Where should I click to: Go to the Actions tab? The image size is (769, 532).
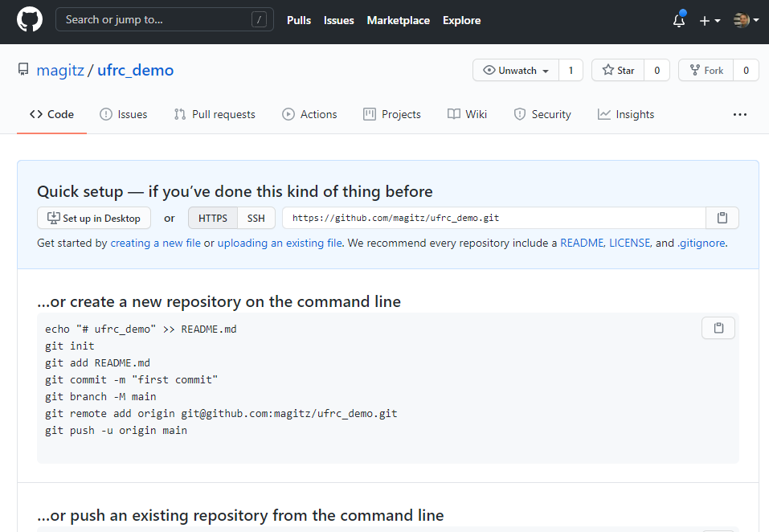coord(309,114)
